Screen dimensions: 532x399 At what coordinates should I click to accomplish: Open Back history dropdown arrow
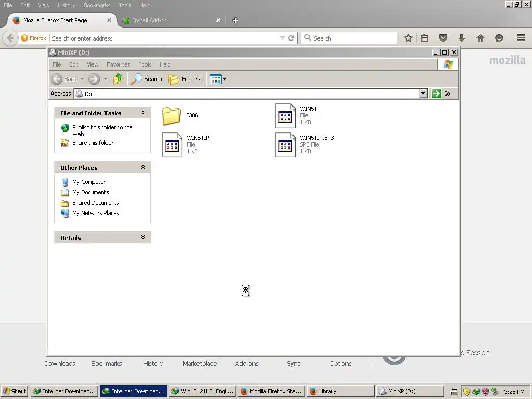tap(82, 79)
